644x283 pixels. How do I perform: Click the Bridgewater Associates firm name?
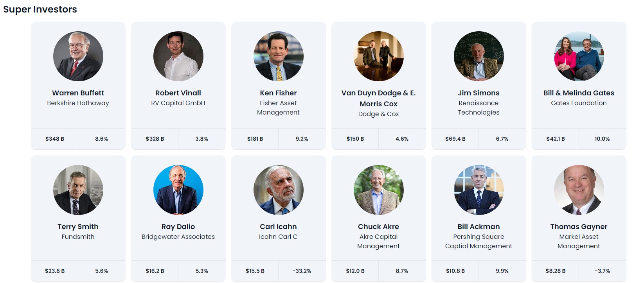coord(178,237)
